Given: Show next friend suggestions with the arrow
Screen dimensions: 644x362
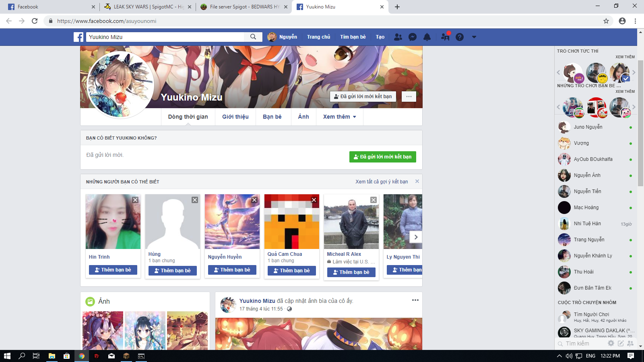Looking at the screenshot, I should click(416, 237).
